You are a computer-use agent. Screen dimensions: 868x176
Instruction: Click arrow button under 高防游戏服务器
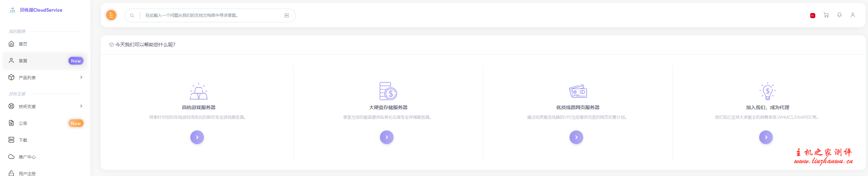[x=197, y=137]
